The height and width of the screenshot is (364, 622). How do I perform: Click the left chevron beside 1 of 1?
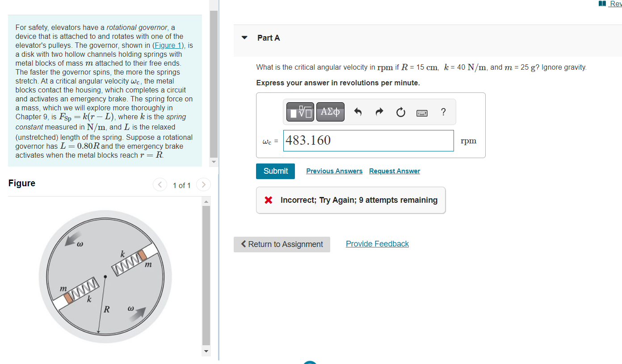160,184
